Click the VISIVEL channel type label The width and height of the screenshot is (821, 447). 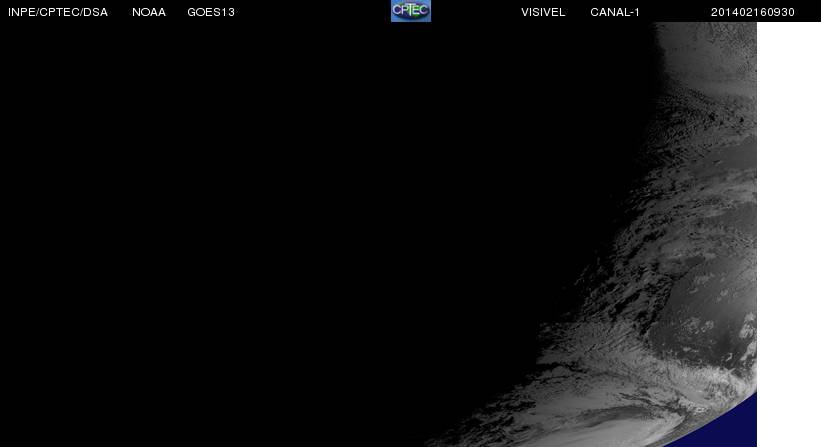543,12
